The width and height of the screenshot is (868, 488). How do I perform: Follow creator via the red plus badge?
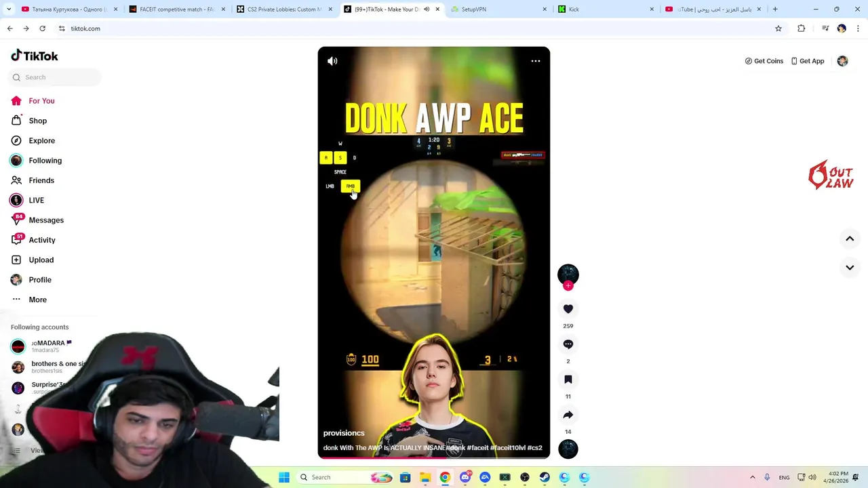point(568,286)
